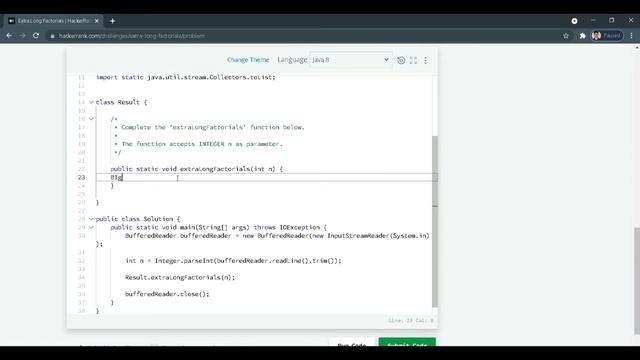This screenshot has height=360, width=640.
Task: Click the Submit Code button
Action: pos(407,342)
